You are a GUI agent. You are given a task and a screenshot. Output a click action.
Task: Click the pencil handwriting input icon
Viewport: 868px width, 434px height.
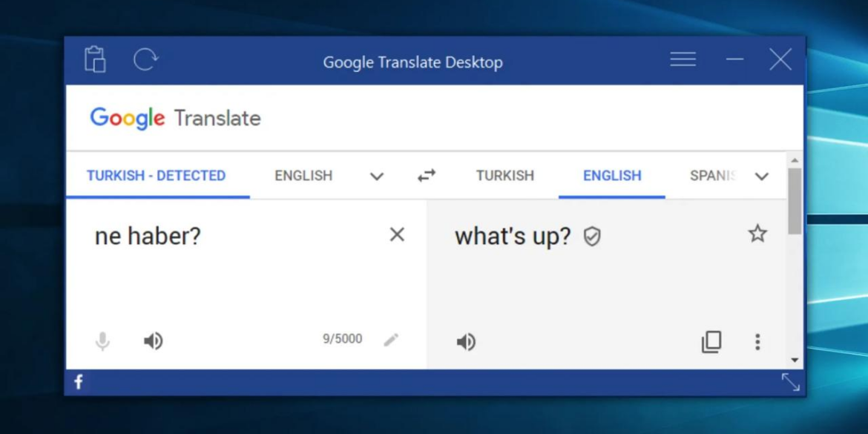(x=391, y=340)
